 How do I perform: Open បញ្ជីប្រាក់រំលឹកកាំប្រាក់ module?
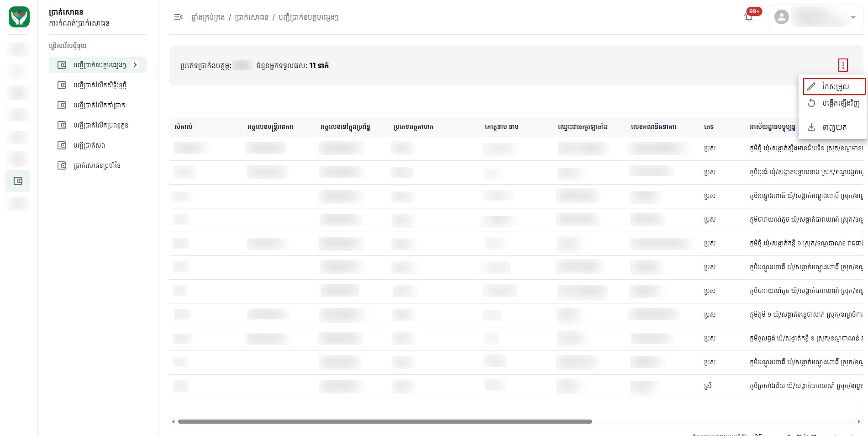98,105
